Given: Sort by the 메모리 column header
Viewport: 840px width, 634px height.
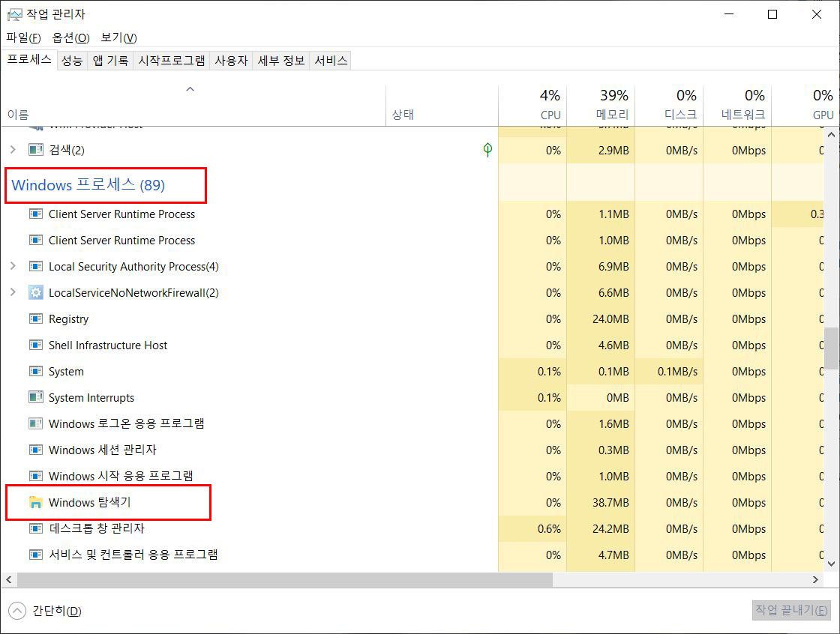Looking at the screenshot, I should 601,106.
